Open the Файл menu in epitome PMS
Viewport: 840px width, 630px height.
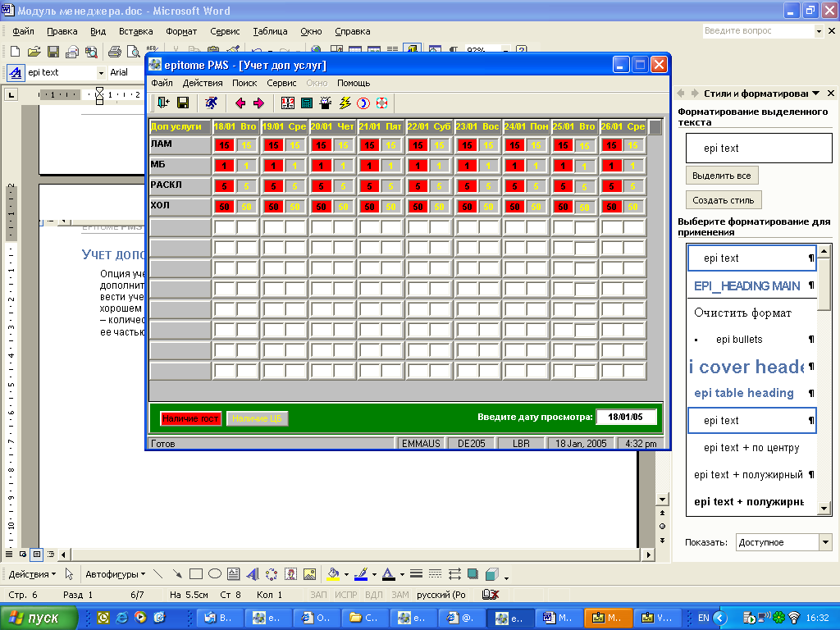[x=162, y=83]
